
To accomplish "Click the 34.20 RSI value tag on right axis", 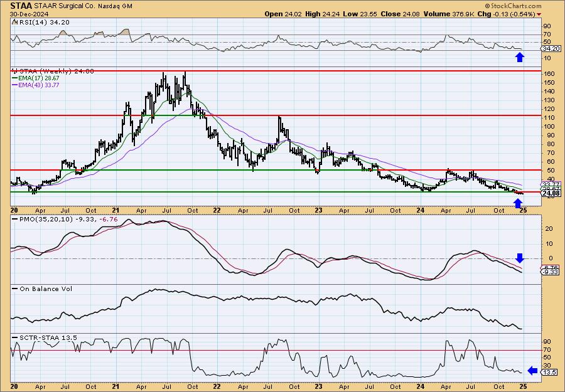I will pos(551,48).
